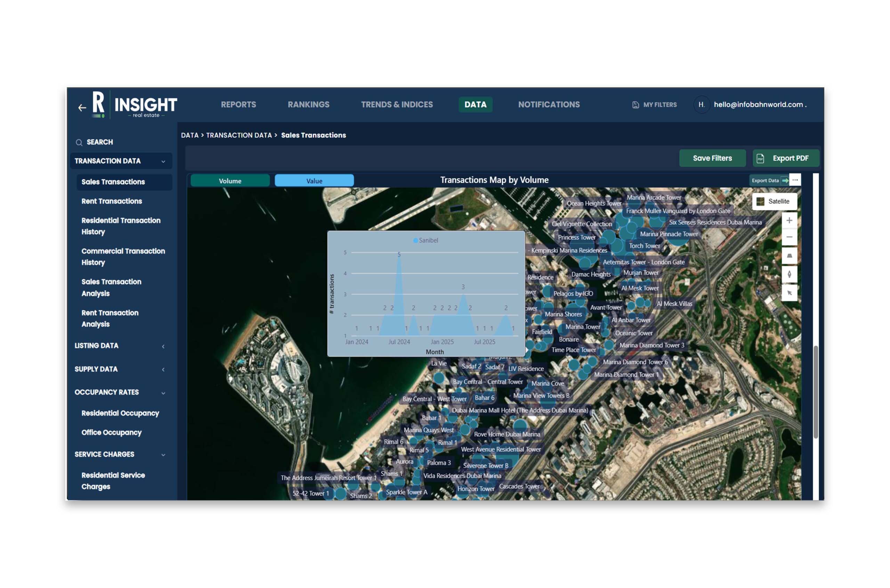
Task: Click the search magnifier icon in the sidebar
Action: [x=79, y=143]
